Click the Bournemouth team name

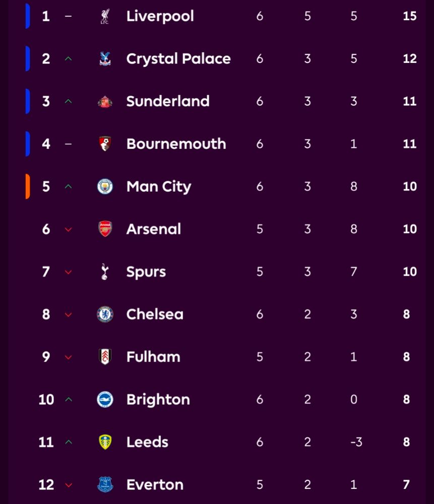click(176, 144)
